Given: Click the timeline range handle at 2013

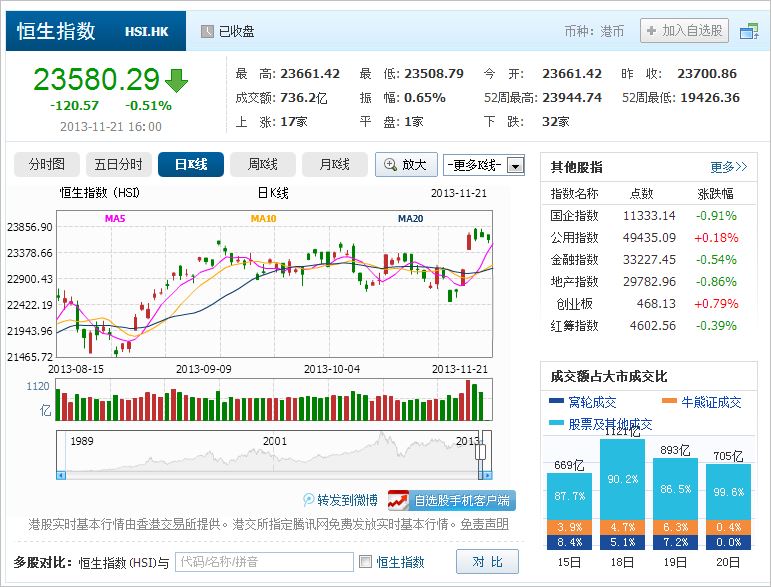Looking at the screenshot, I should point(481,452).
